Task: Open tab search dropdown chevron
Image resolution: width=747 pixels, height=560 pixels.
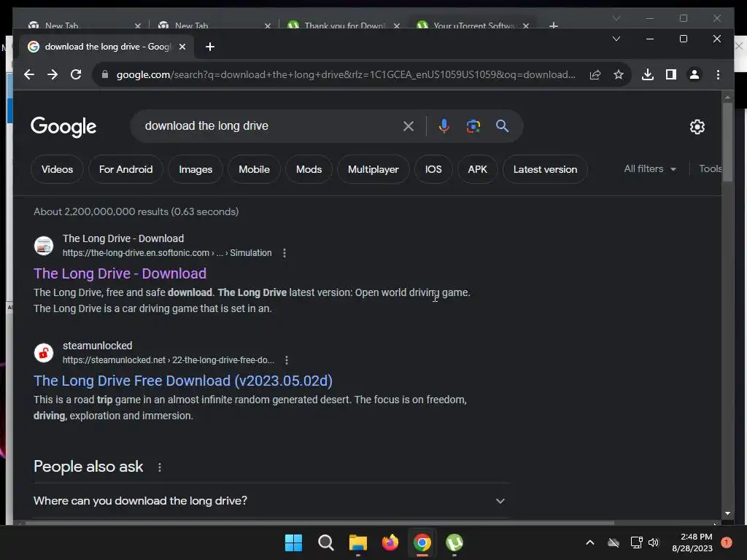Action: 616,39
